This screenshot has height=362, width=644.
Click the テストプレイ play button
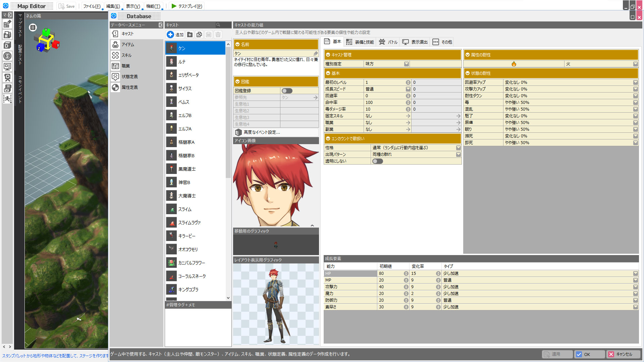click(186, 6)
